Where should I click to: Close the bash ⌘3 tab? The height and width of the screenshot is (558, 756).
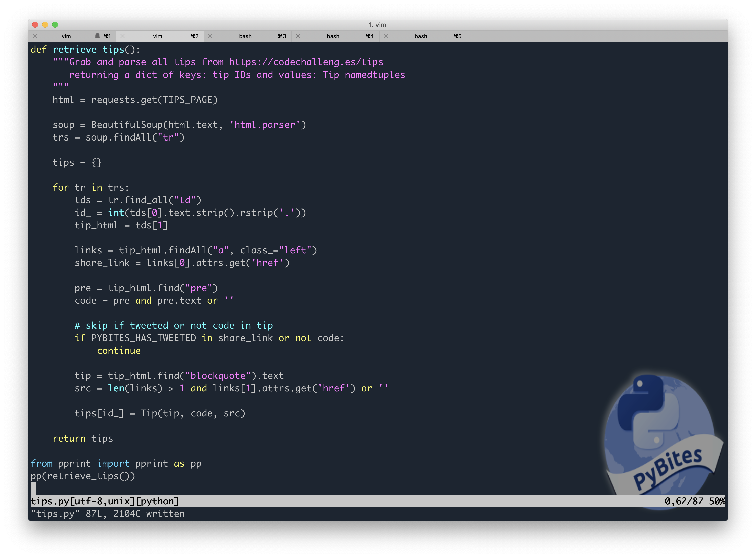210,36
